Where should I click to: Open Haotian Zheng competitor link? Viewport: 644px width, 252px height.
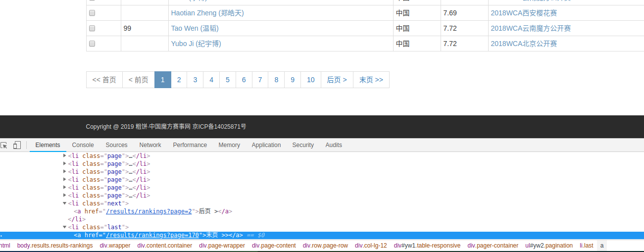[x=207, y=13]
